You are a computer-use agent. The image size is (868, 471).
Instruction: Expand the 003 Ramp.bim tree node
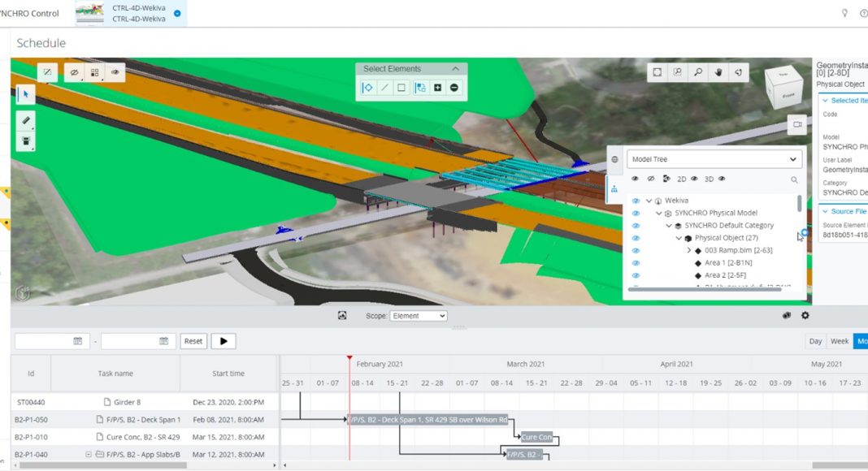688,250
